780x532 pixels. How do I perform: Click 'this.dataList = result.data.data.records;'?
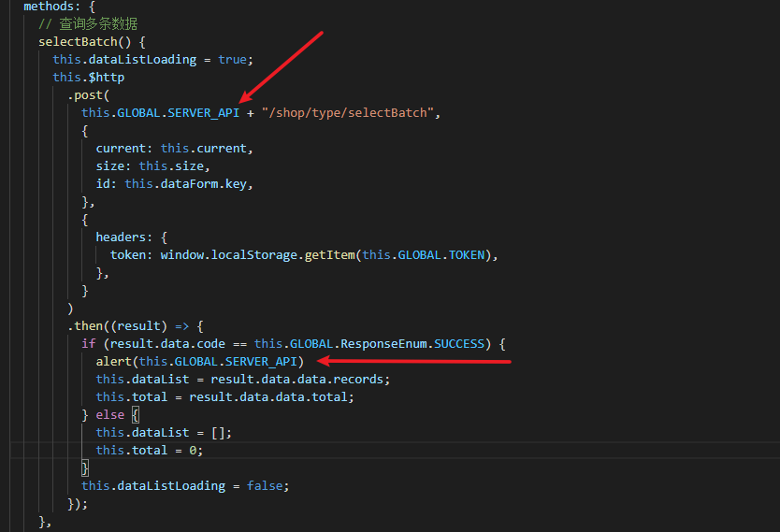click(243, 380)
